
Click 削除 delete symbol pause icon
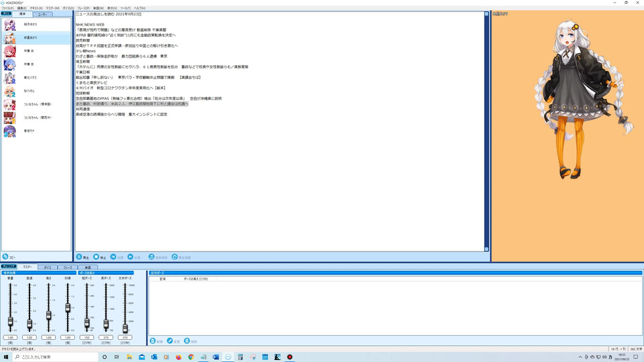click(187, 341)
